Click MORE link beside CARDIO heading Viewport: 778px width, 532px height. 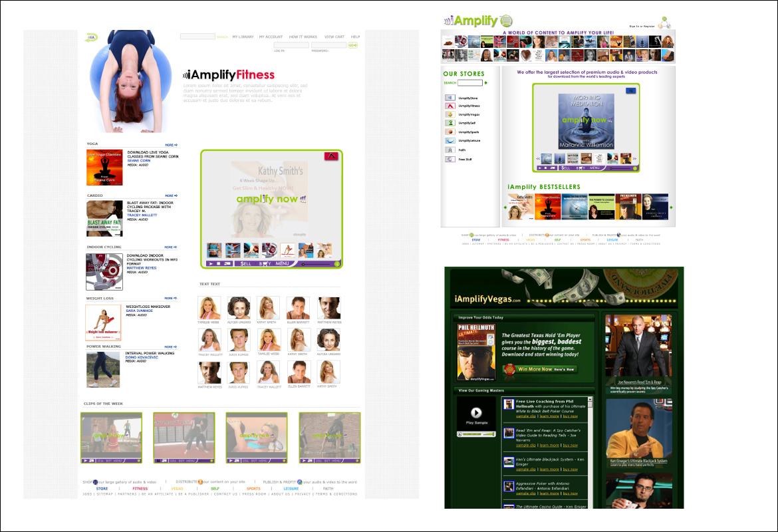coord(171,196)
